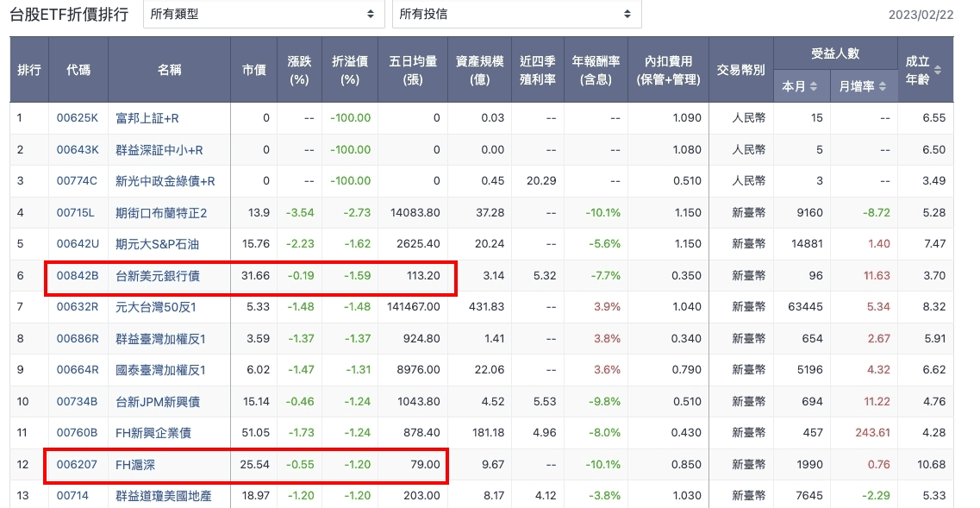
Task: Open 國泰臺灣加權反1 fund name link
Action: tap(160, 370)
